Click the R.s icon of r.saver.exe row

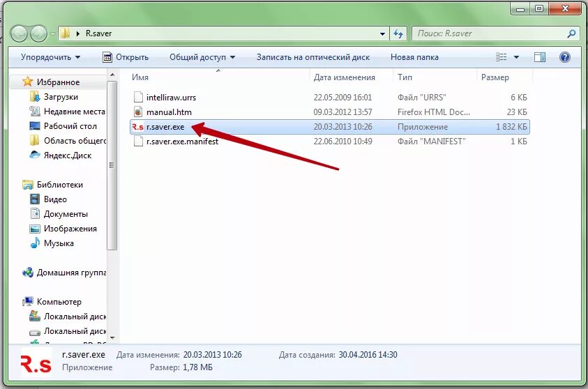[x=137, y=127]
